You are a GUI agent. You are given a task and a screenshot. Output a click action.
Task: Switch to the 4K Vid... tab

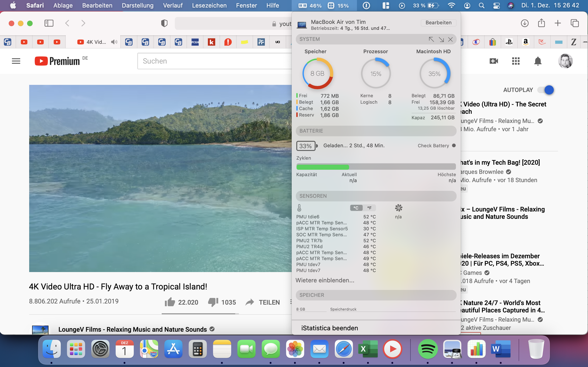96,42
